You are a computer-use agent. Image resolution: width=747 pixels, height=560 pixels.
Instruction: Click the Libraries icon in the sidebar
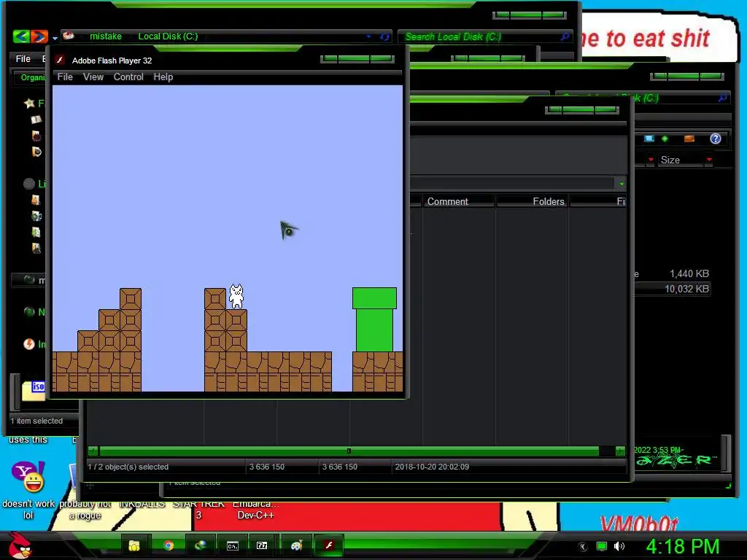[x=29, y=183]
